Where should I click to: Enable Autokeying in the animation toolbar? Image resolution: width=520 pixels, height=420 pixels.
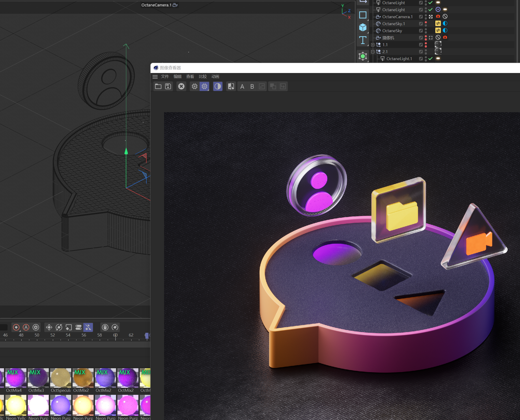tap(26, 327)
